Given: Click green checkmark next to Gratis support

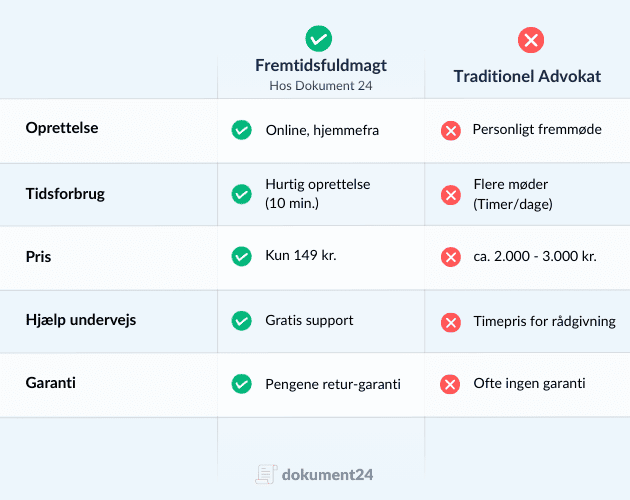Looking at the screenshot, I should [241, 321].
